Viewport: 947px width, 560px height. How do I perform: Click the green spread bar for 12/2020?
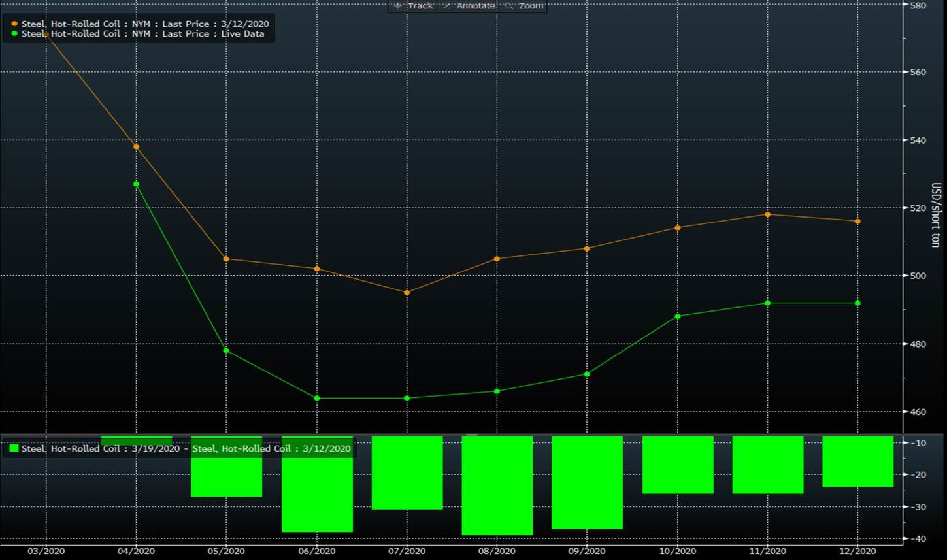click(x=857, y=461)
